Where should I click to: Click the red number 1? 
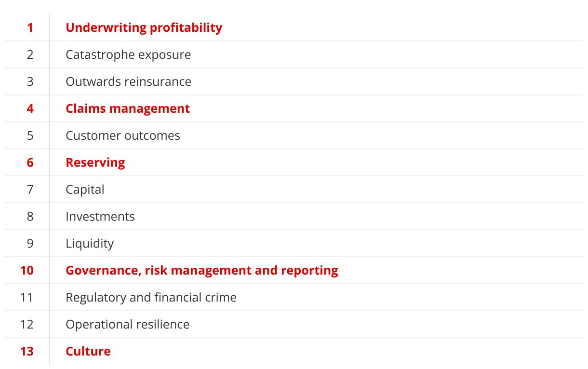click(30, 27)
